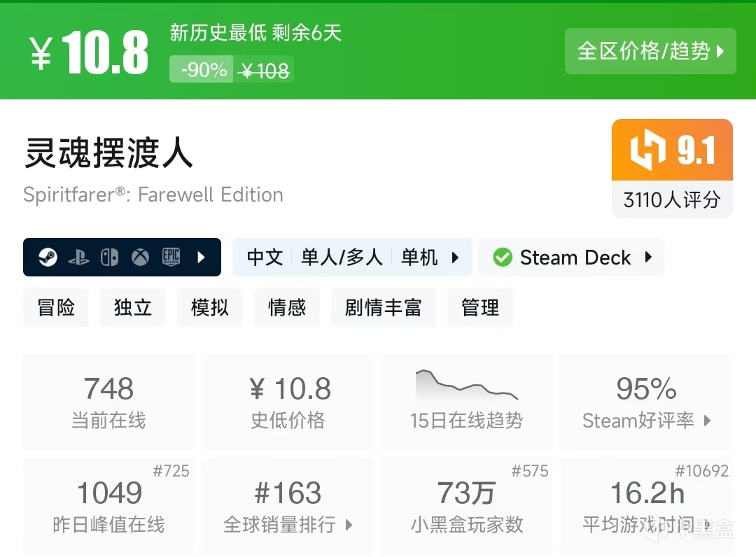Click the PlayStation platform icon
This screenshot has width=756, height=557.
79,258
